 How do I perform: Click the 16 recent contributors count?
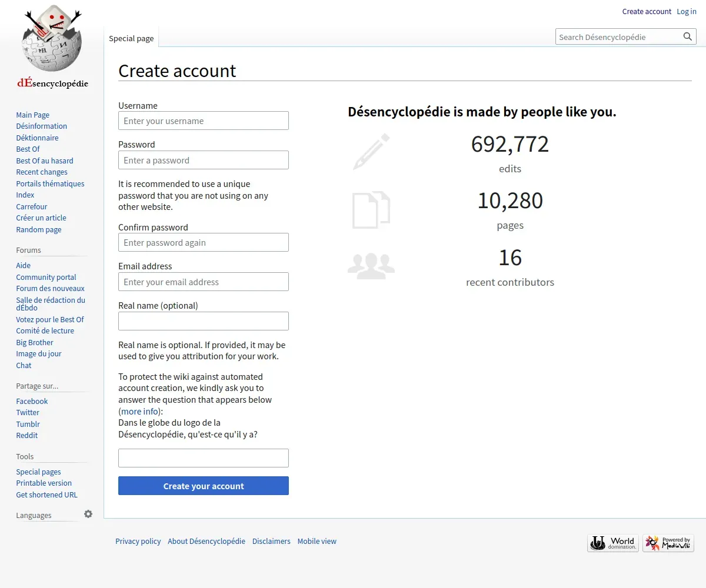click(x=510, y=258)
